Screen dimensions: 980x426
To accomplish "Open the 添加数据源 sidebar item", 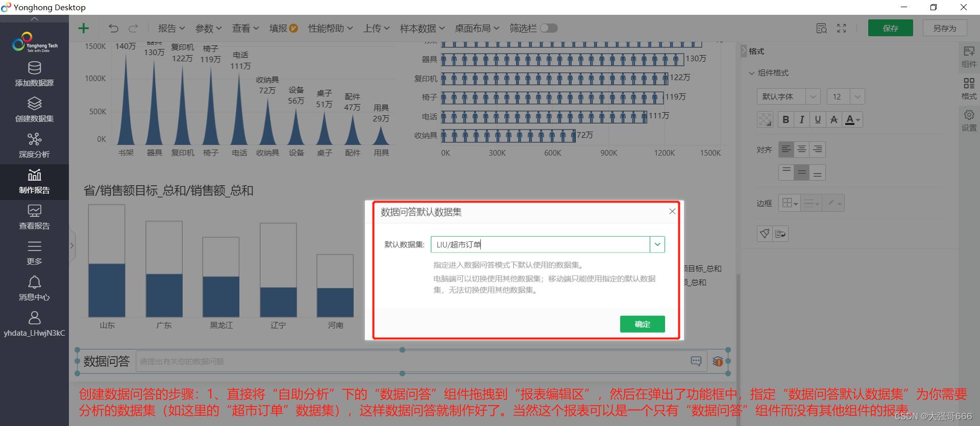I will (34, 74).
